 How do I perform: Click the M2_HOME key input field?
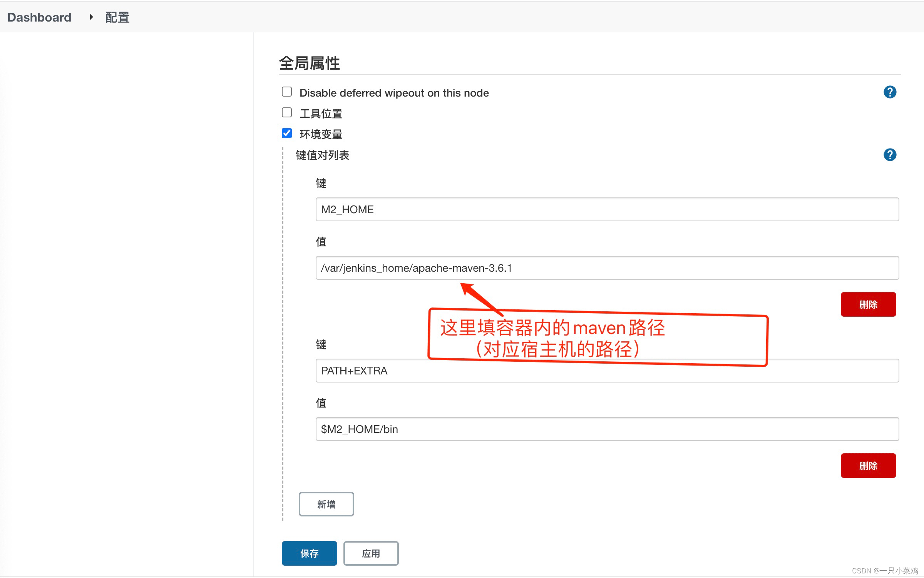(607, 209)
